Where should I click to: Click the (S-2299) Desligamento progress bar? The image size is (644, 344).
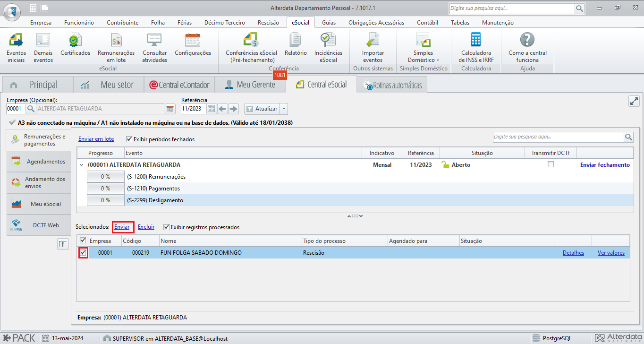pos(105,200)
